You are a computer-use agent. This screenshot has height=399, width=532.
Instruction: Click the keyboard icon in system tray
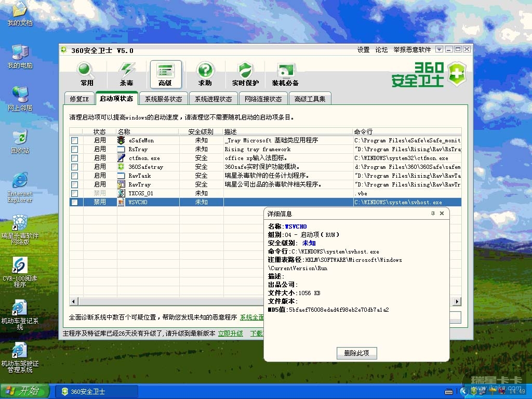pos(448,392)
